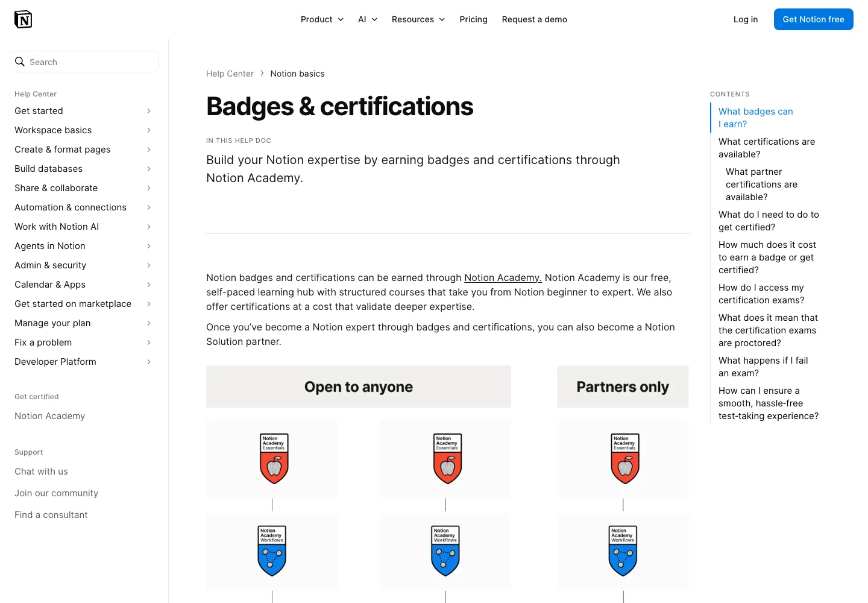The width and height of the screenshot is (868, 603).
Task: Jump to How do I access my certification exams?
Action: tap(761, 294)
